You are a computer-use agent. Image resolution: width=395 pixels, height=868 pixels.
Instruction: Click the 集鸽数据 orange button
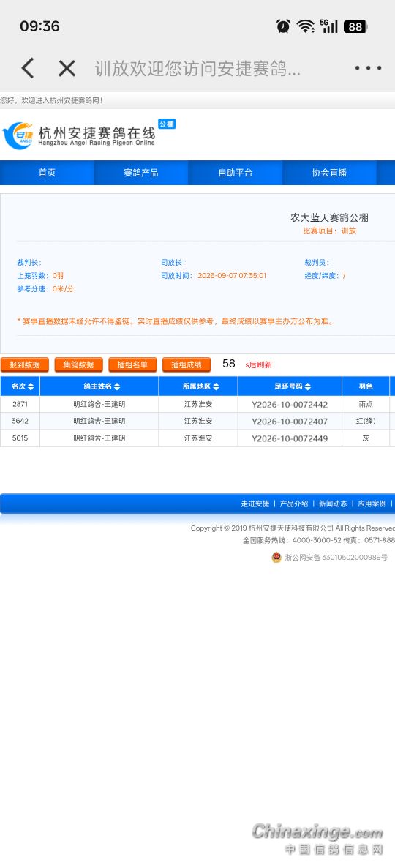[78, 364]
